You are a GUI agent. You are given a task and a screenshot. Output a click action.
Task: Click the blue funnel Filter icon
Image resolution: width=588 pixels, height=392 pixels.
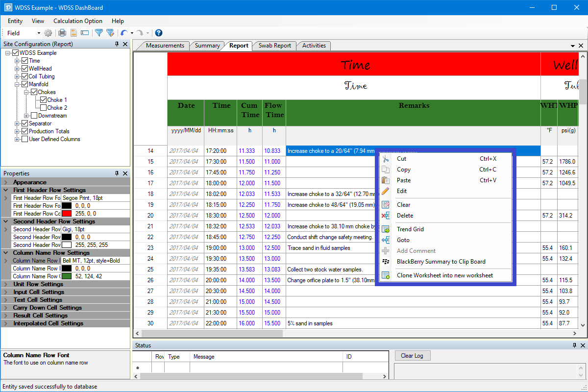tap(98, 33)
